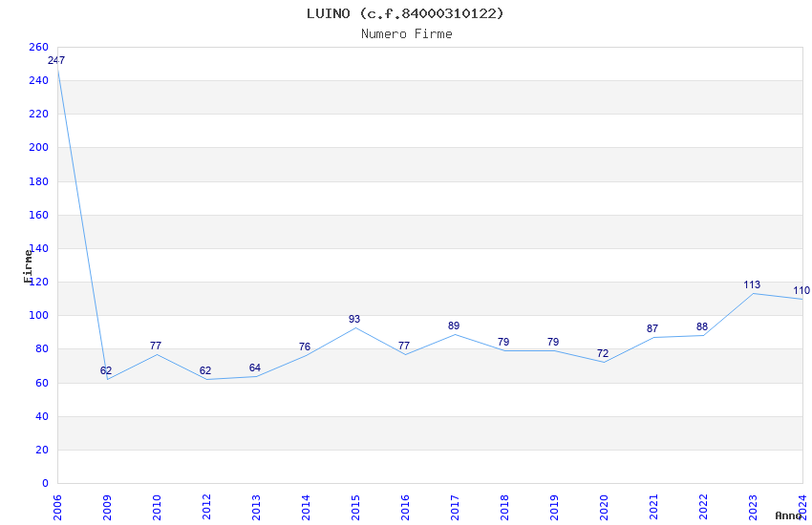Screen dimensions: 812x525
Task: Click the 77 data label above 2010
Action: coord(156,346)
